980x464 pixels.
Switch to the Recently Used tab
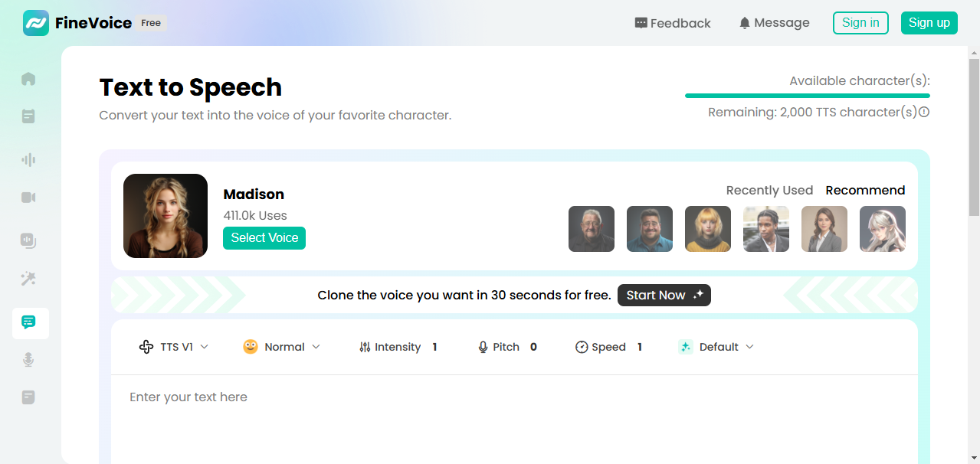tap(769, 190)
